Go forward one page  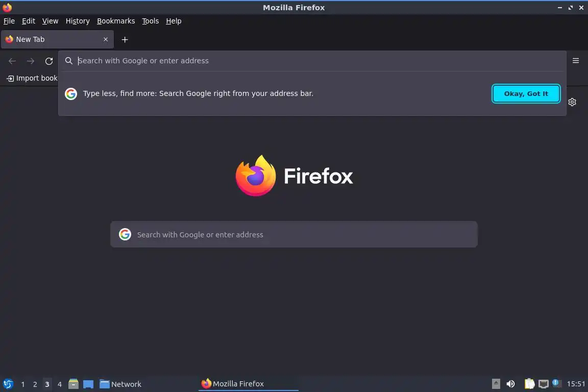pos(31,61)
